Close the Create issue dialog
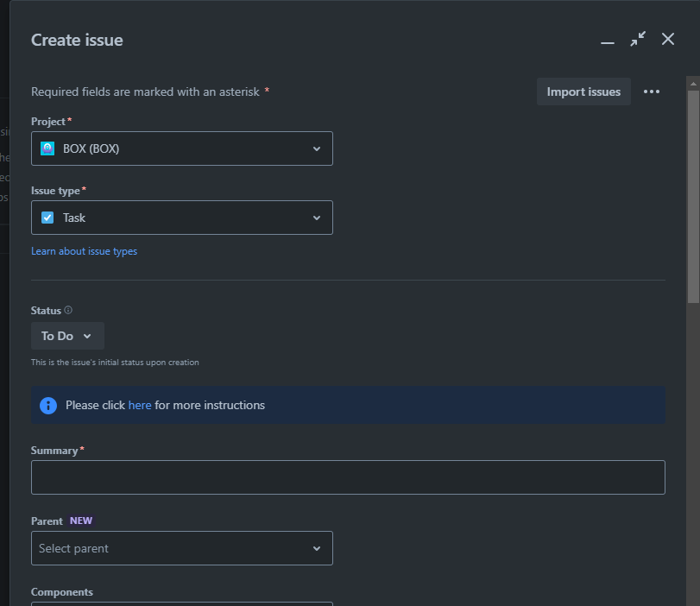 click(x=668, y=40)
